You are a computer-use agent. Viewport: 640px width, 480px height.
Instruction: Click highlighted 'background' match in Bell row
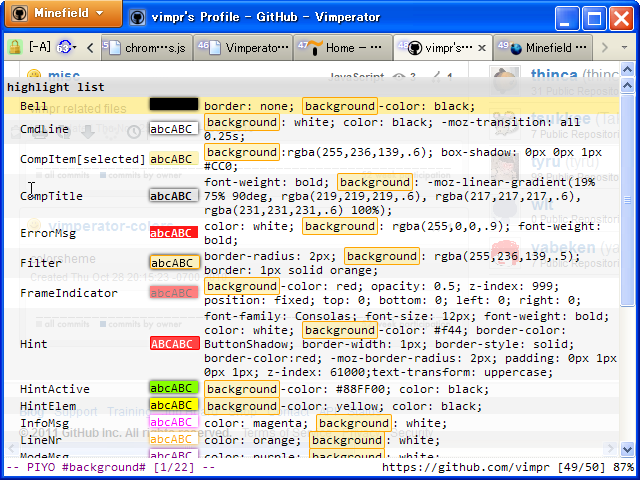click(340, 106)
